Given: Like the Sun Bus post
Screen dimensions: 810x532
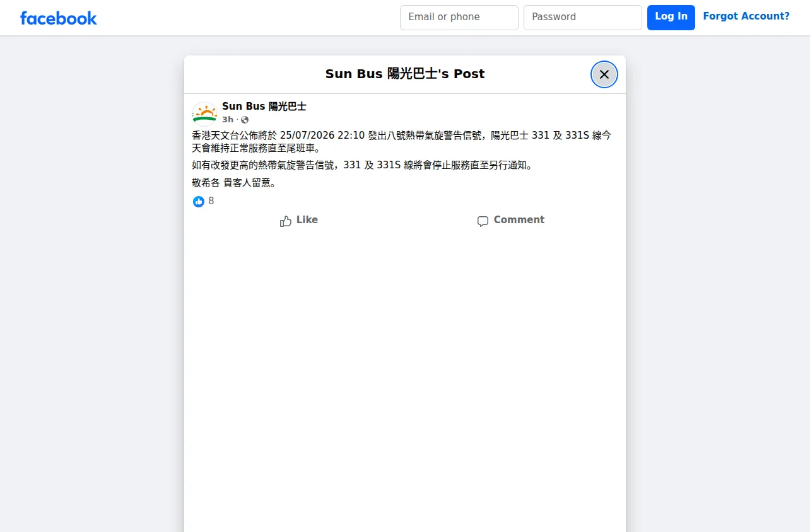Looking at the screenshot, I should [x=299, y=220].
